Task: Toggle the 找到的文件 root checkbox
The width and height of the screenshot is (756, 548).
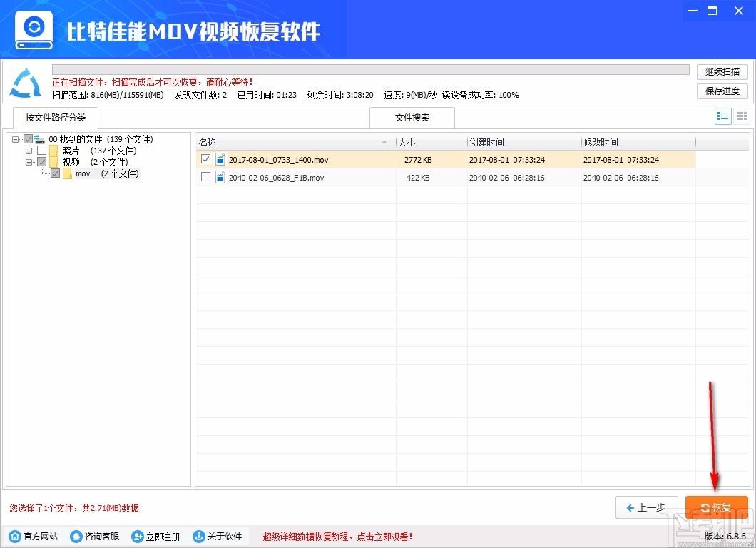Action: pyautogui.click(x=28, y=139)
